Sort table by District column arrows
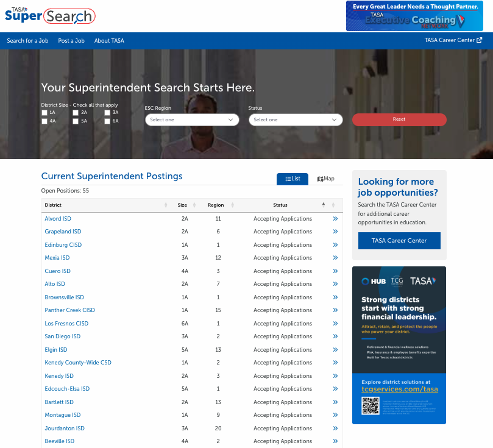 [166, 205]
